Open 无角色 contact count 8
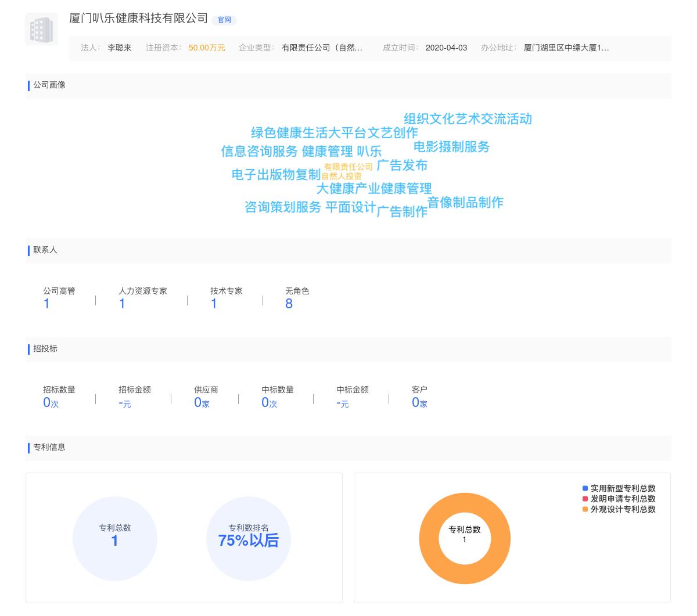Image resolution: width=697 pixels, height=616 pixels. click(x=289, y=304)
